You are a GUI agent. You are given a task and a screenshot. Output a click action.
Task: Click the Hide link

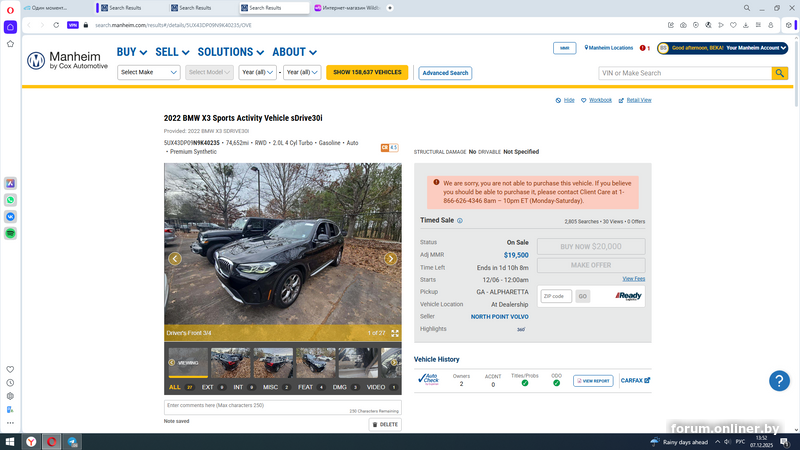point(565,101)
